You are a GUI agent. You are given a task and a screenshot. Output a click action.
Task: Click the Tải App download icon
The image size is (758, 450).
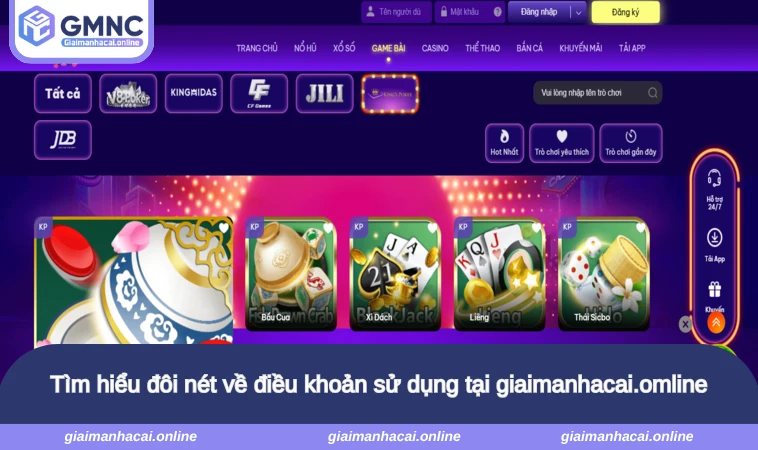pyautogui.click(x=714, y=238)
